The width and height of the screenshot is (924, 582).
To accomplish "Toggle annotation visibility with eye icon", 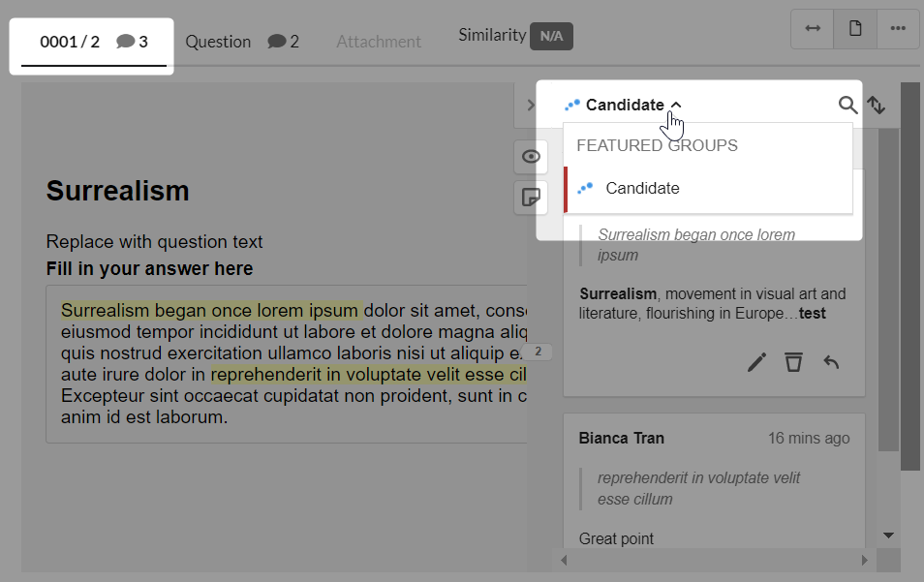I will click(x=531, y=157).
